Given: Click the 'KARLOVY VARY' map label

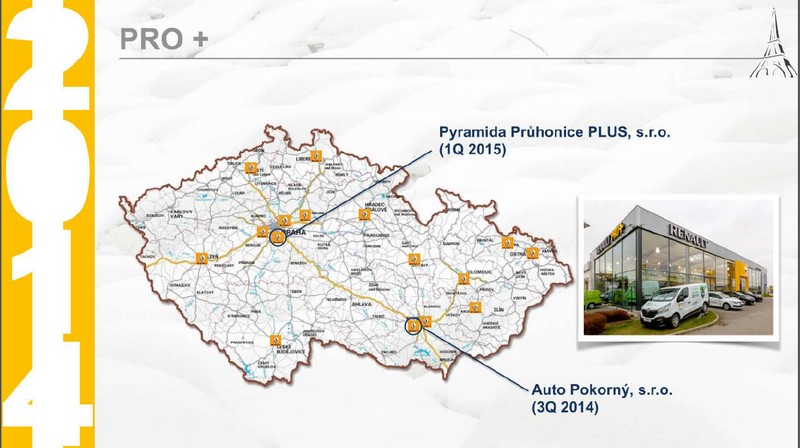Looking at the screenshot, I should click(182, 213).
